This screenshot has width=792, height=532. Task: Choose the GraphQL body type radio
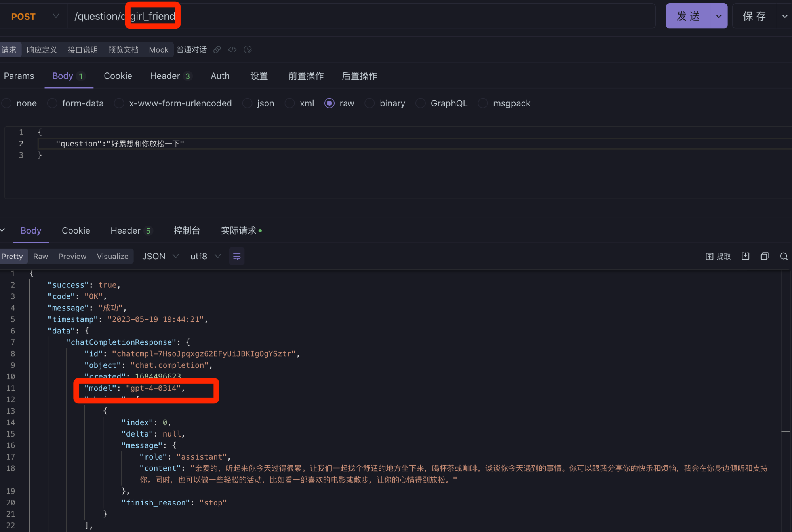coord(421,103)
